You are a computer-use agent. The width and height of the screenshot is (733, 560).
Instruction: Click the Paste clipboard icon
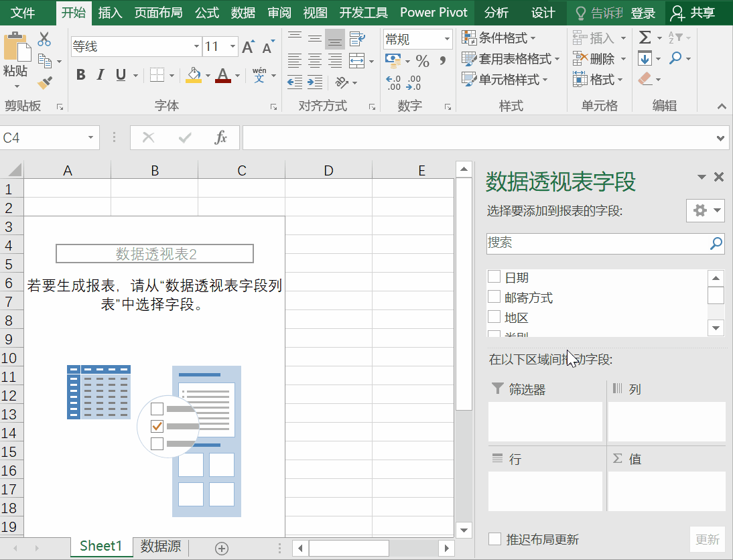(16, 47)
